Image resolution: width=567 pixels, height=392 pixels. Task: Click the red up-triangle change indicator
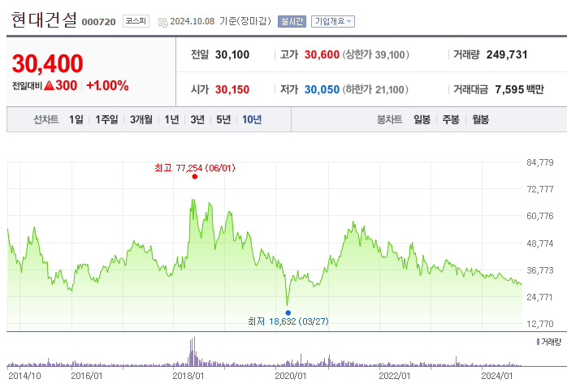pos(49,86)
